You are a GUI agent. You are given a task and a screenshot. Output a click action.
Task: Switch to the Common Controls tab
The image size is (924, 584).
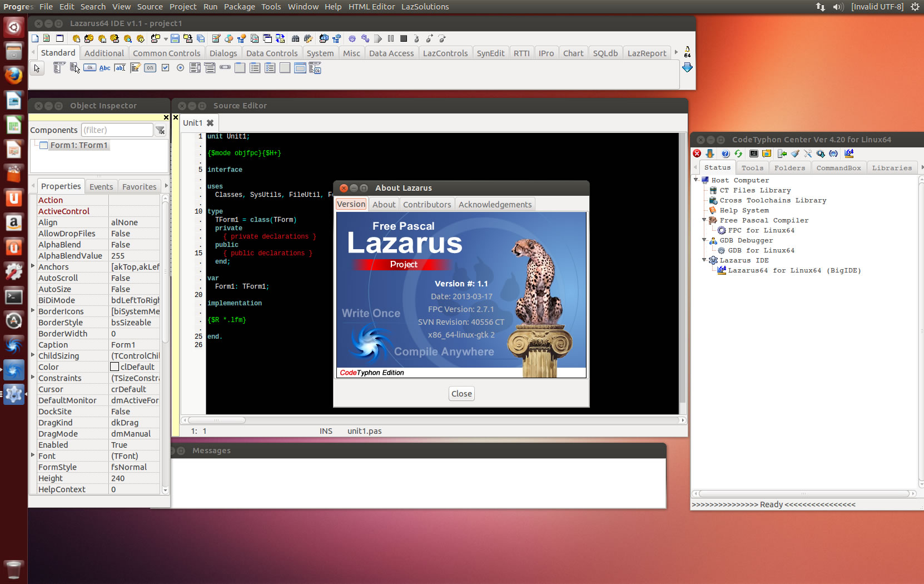(x=166, y=53)
